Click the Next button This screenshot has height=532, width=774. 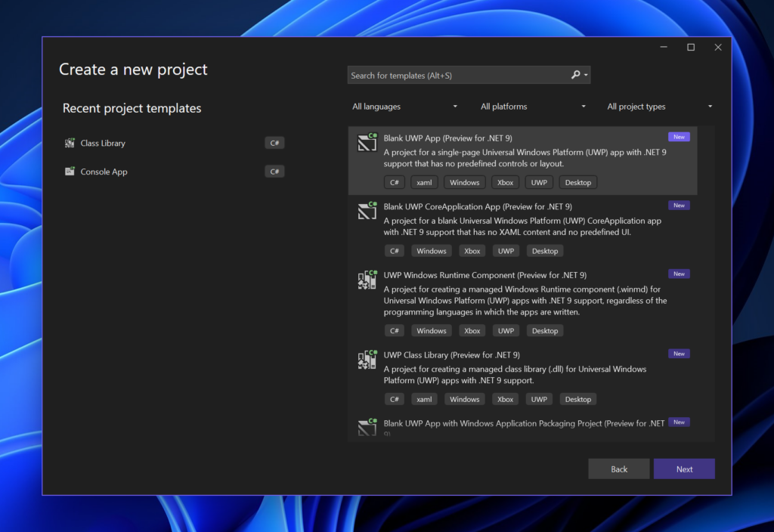point(683,469)
